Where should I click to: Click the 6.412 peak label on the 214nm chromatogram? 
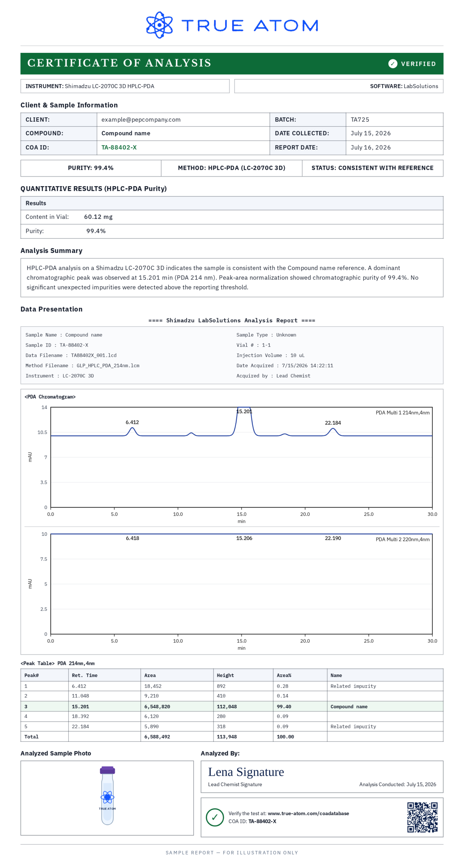(x=132, y=422)
